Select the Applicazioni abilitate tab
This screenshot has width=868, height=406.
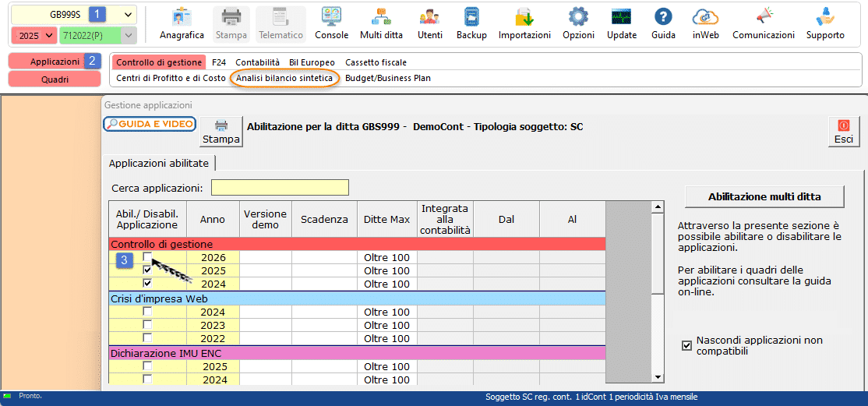point(159,163)
